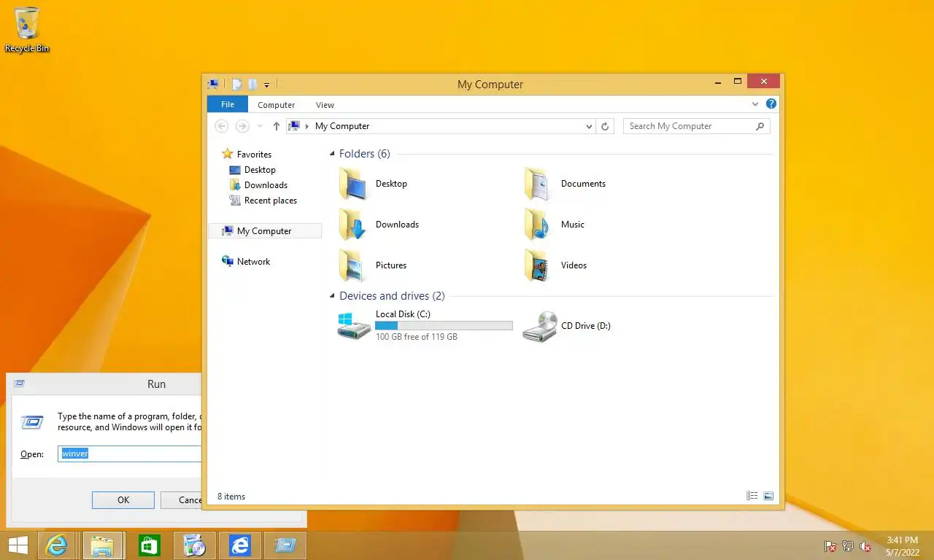Select the CD Drive (D:) icon
Viewport: 934px width, 560px height.
[540, 326]
